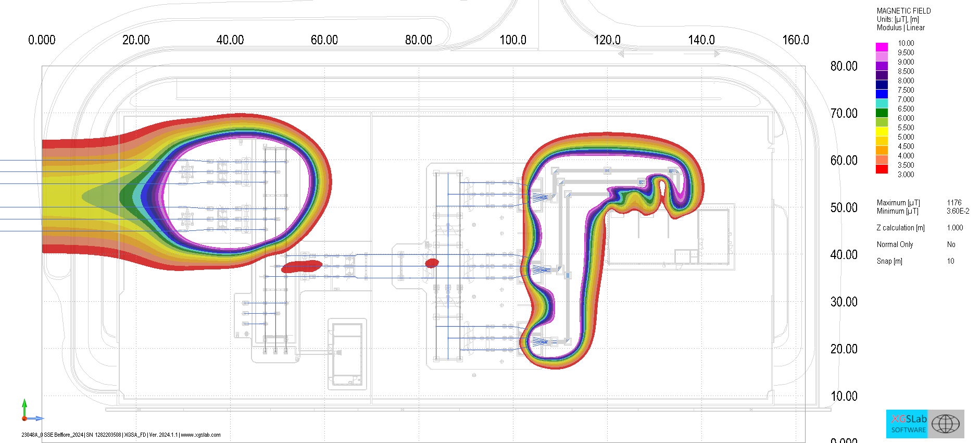
Task: Click the 100.0 label on top axis
Action: point(512,40)
